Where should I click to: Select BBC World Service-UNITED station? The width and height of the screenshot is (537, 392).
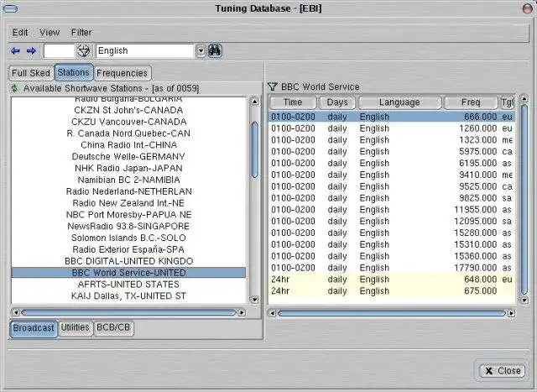tap(128, 273)
